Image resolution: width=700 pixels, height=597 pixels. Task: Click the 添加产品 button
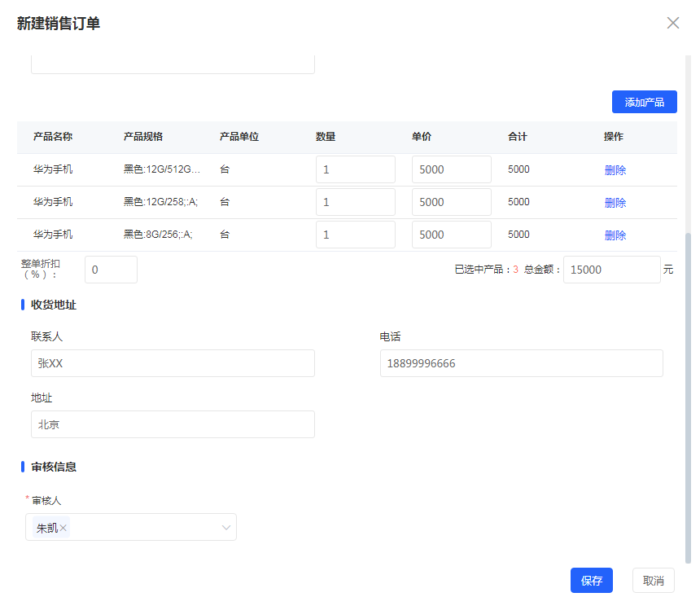click(644, 102)
